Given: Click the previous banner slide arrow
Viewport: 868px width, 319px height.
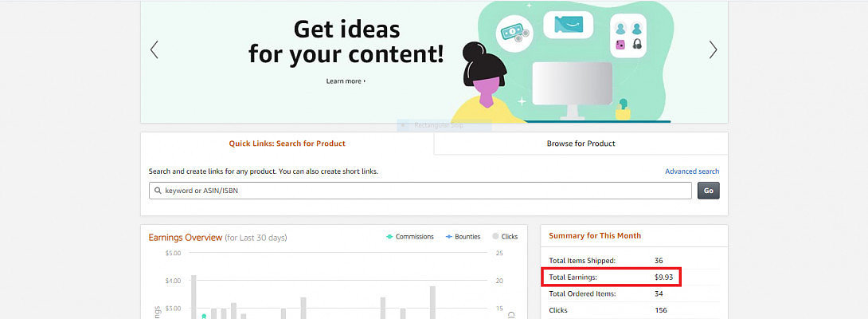Looking at the screenshot, I should [154, 49].
